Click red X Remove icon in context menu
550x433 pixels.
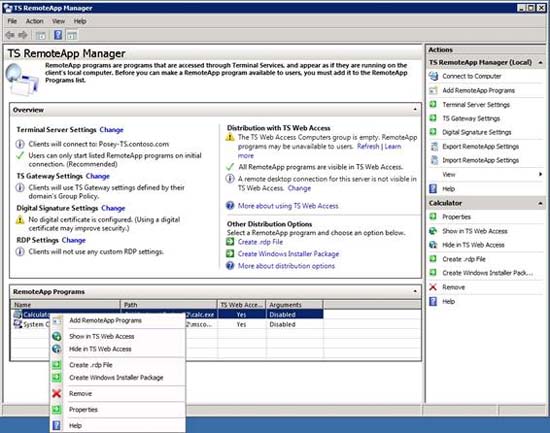[x=56, y=393]
